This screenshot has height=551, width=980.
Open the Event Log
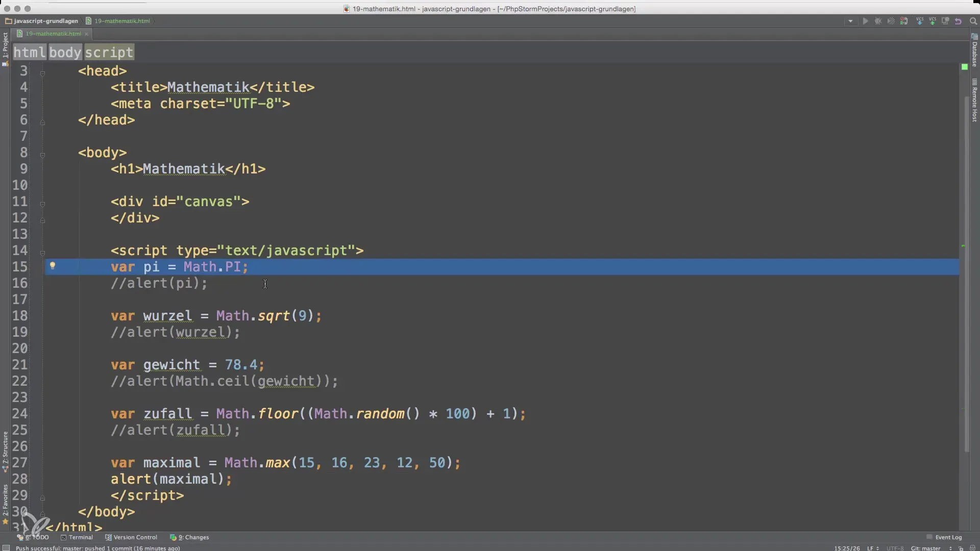tap(944, 537)
